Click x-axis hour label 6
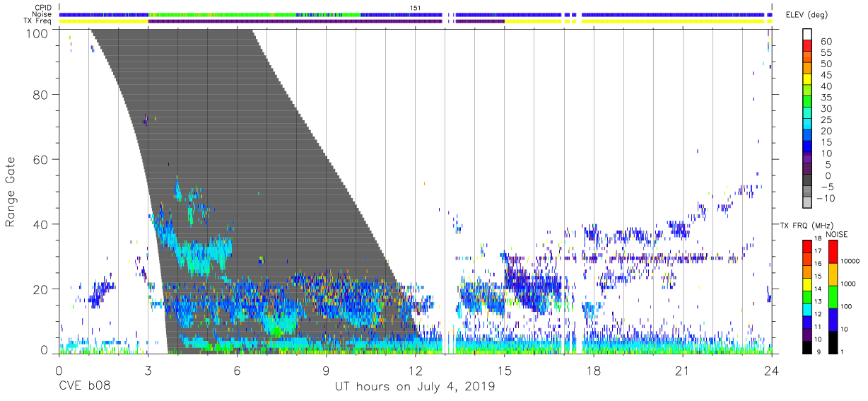The image size is (868, 401). click(x=237, y=370)
